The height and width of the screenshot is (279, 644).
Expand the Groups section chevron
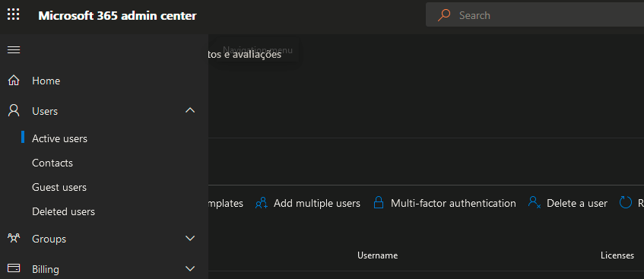click(190, 238)
